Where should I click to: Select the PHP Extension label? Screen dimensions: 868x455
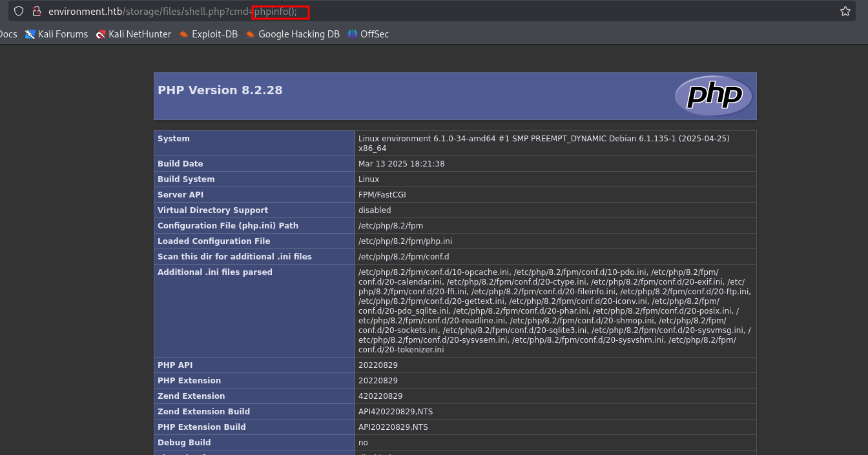pos(189,381)
